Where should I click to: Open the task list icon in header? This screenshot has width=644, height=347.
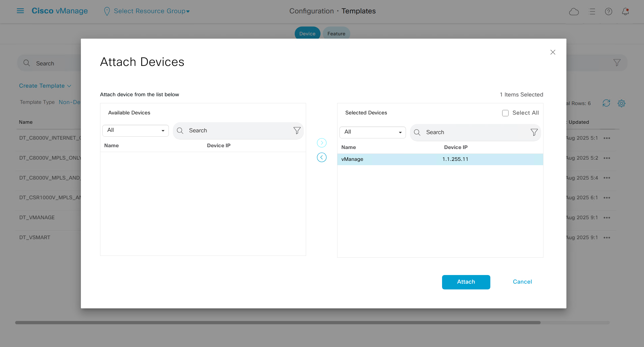click(x=592, y=11)
